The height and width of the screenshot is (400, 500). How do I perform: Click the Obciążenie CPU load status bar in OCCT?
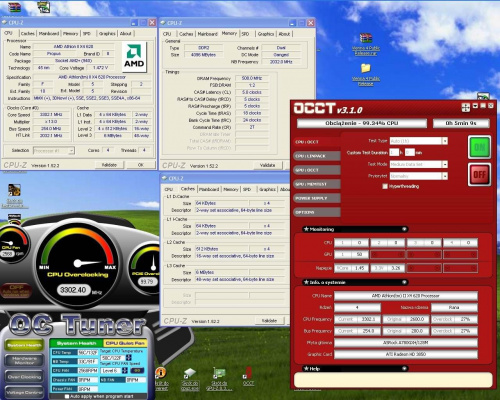tap(362, 123)
